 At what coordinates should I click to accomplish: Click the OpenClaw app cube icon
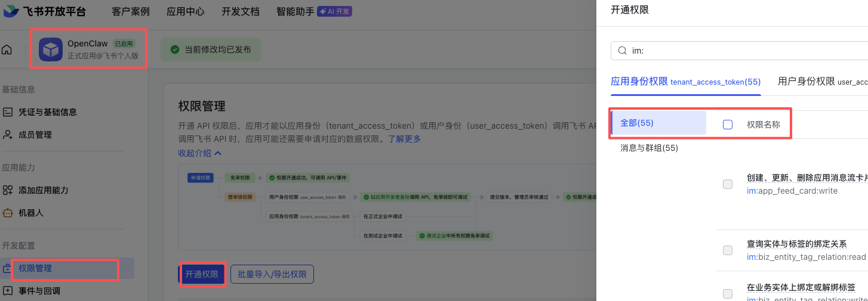pos(51,49)
